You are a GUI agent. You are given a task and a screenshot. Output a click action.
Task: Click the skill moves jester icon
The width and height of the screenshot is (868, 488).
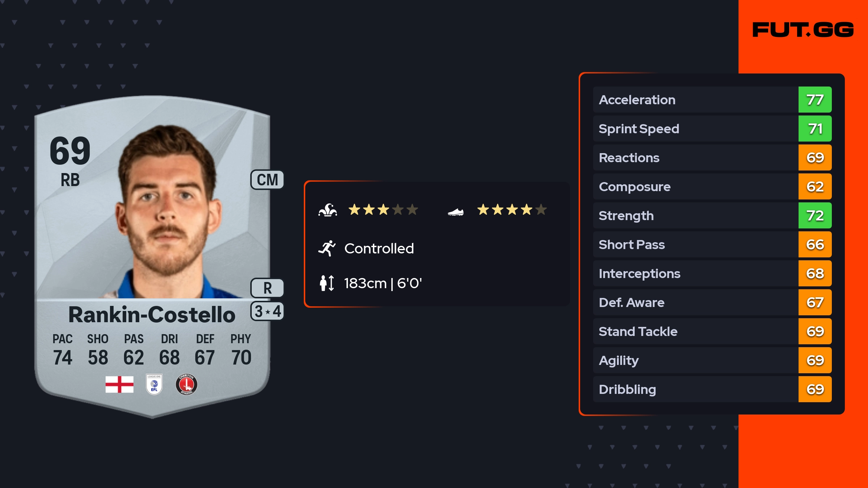[328, 210]
